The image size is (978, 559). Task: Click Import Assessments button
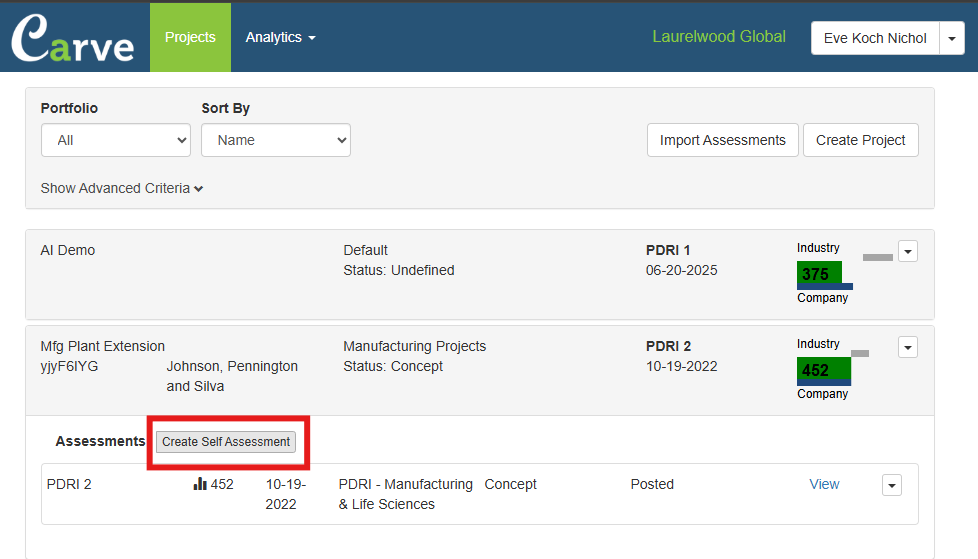click(722, 140)
